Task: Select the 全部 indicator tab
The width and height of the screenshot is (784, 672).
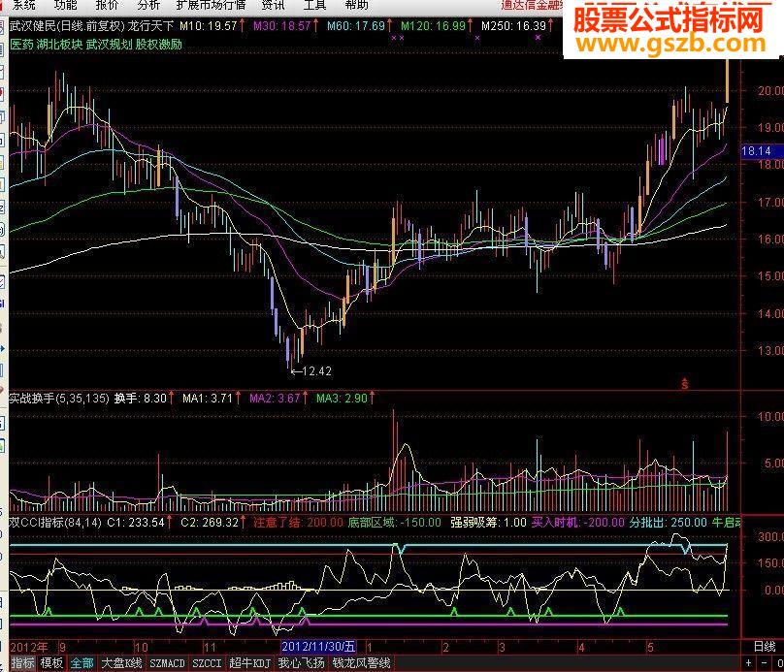Action: pyautogui.click(x=82, y=663)
